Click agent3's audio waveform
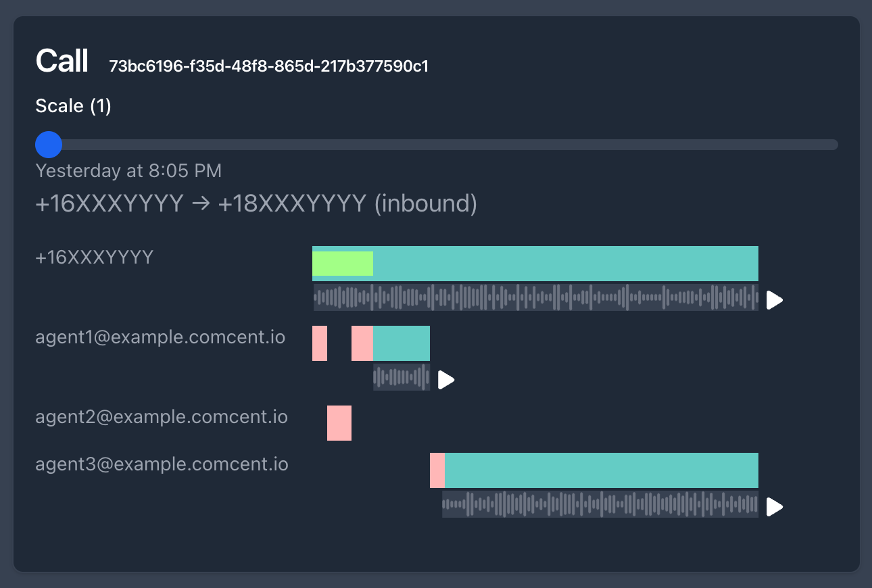 [600, 504]
